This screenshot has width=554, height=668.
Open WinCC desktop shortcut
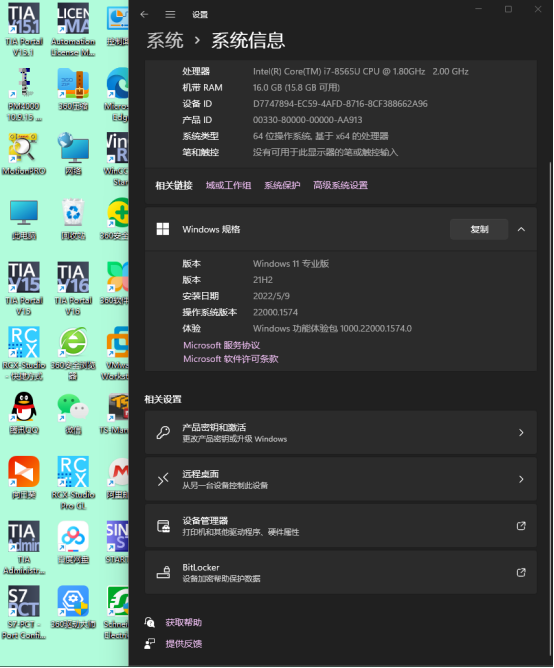(117, 159)
